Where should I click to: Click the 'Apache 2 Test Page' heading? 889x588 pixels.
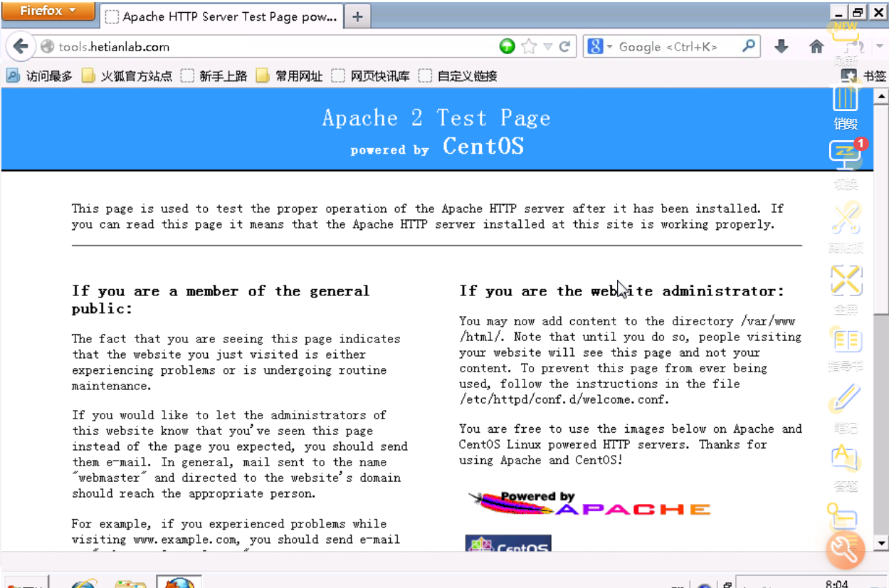tap(436, 117)
